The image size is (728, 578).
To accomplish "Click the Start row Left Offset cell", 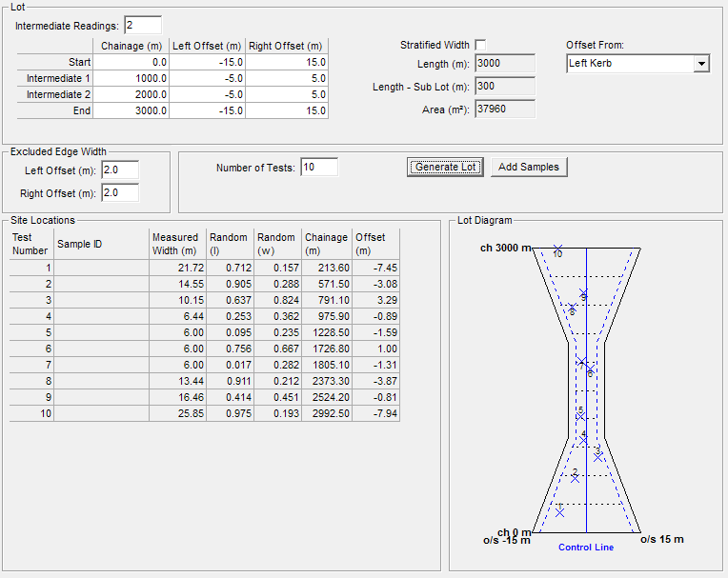I will pos(207,62).
